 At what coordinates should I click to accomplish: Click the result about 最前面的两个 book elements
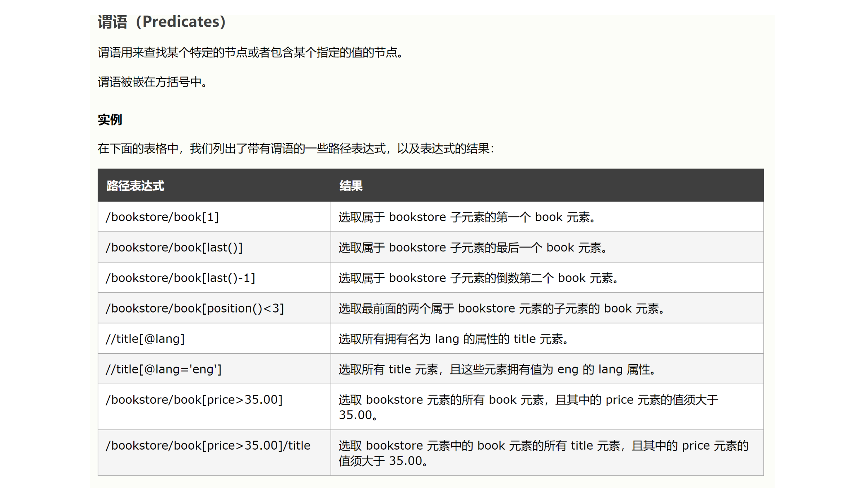coord(502,309)
